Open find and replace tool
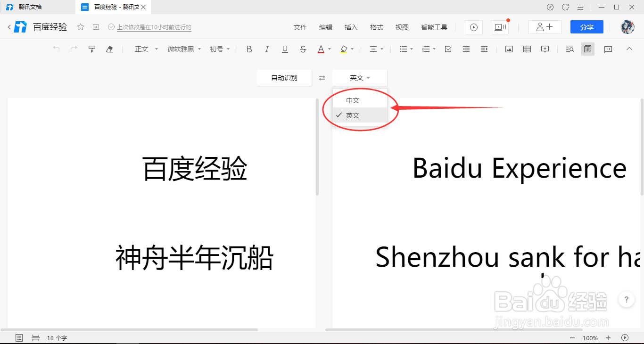This screenshot has width=644, height=344. [570, 49]
